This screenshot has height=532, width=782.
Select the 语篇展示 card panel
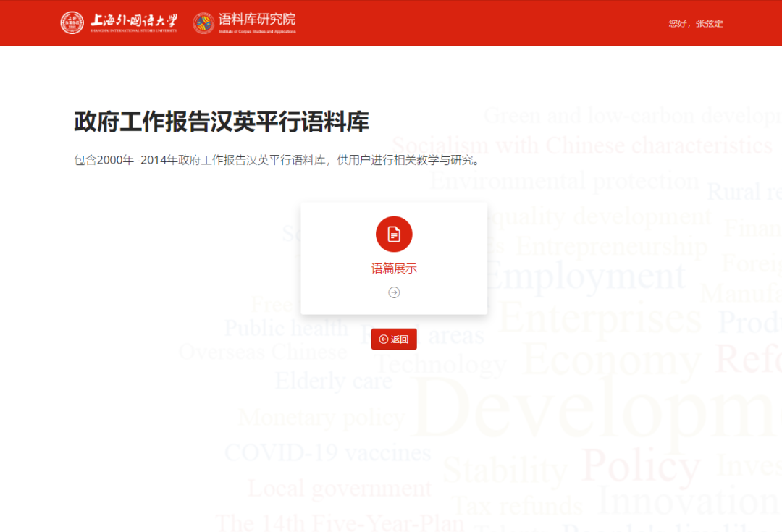tap(394, 258)
